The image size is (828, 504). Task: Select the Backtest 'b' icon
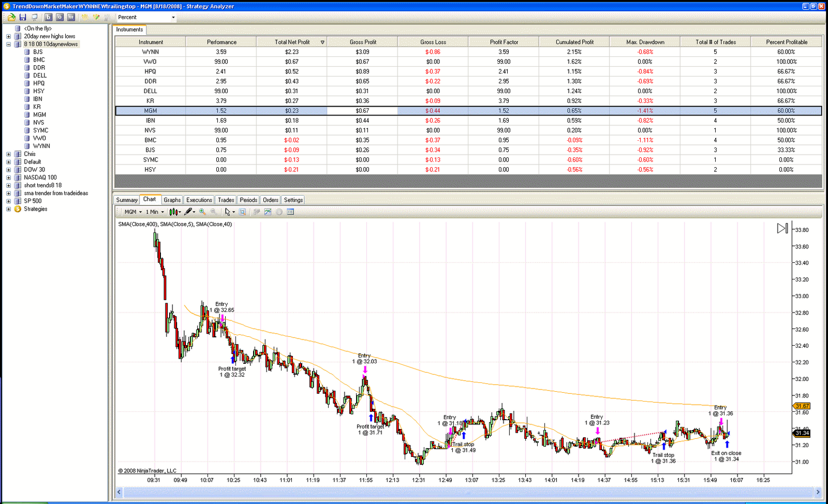pos(48,17)
